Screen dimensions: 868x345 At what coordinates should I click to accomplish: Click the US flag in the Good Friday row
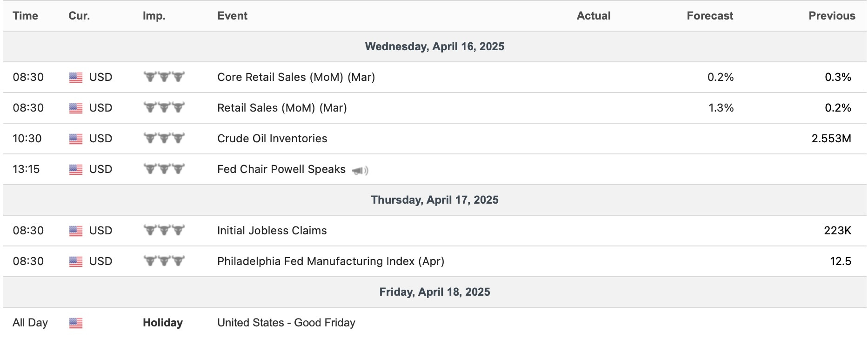[x=75, y=323]
